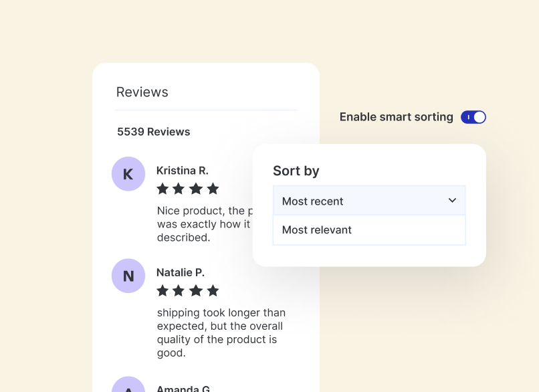Click Natalie's N avatar icon
Viewport: 539px width, 392px height.
(128, 276)
